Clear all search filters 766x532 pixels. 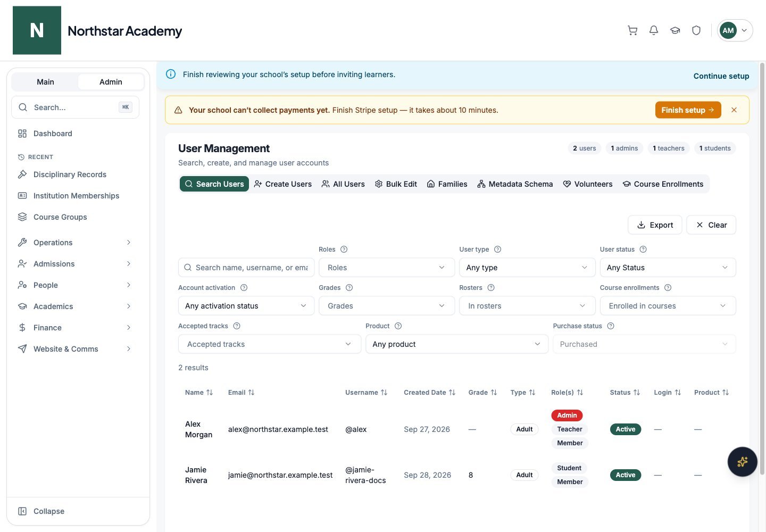click(x=711, y=225)
